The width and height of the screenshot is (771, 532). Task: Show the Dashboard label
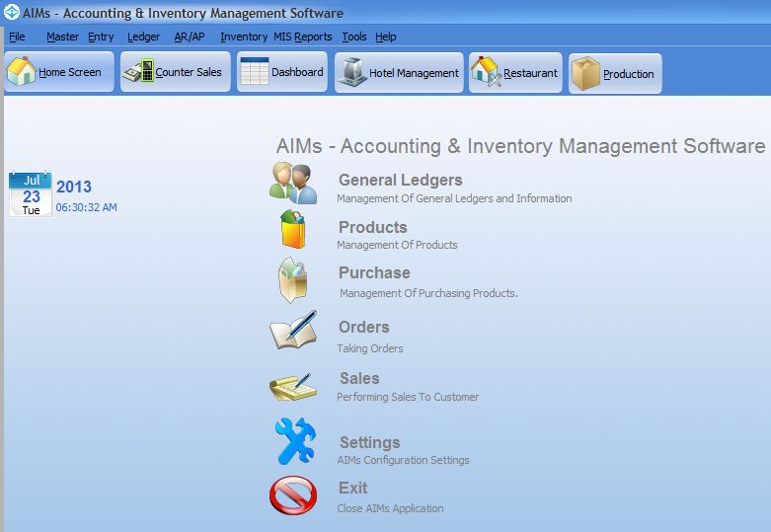(x=297, y=72)
